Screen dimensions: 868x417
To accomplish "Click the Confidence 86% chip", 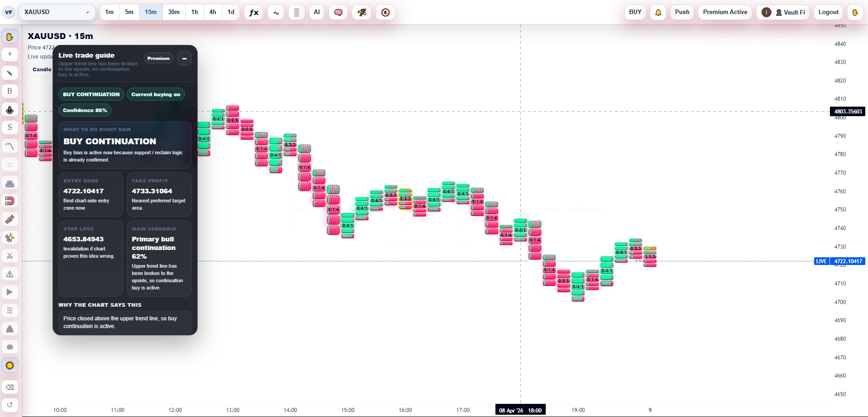I will [85, 110].
